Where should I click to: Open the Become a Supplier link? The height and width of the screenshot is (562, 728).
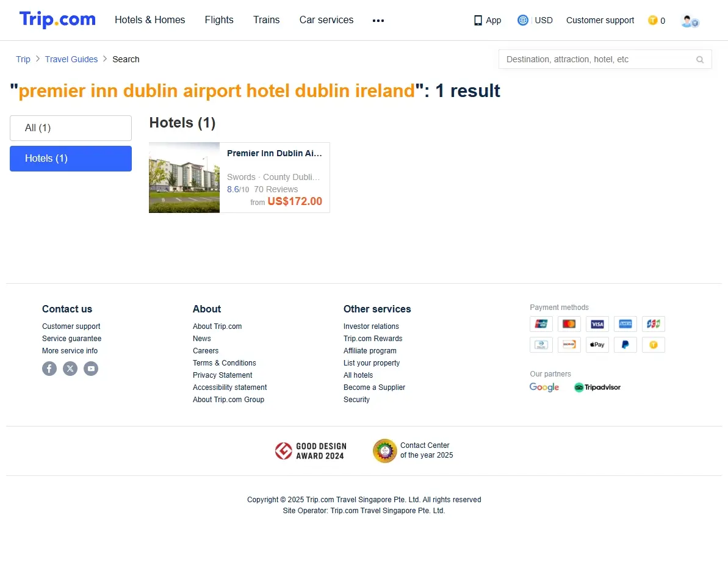[x=374, y=387]
